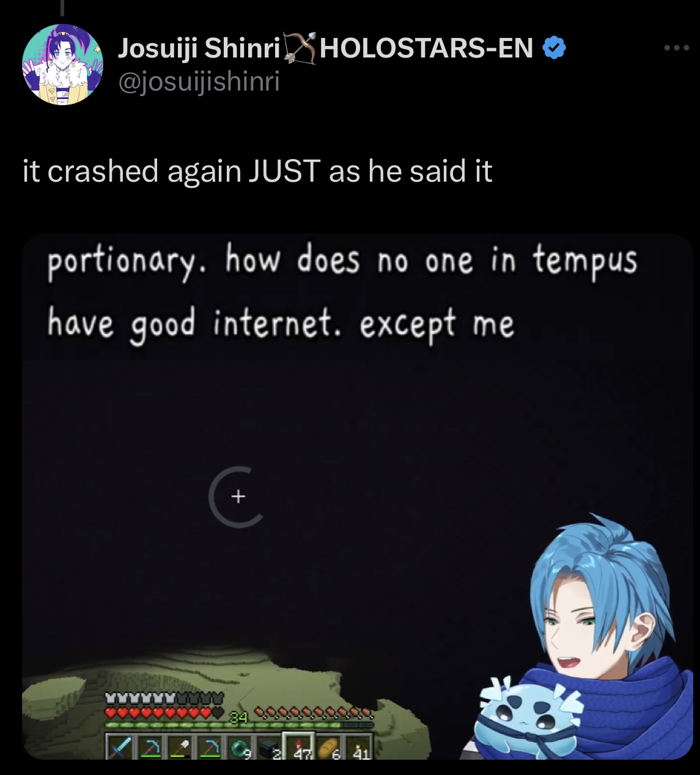Image resolution: width=700 pixels, height=775 pixels.
Task: Click the green experience progress bar
Action: click(x=239, y=725)
